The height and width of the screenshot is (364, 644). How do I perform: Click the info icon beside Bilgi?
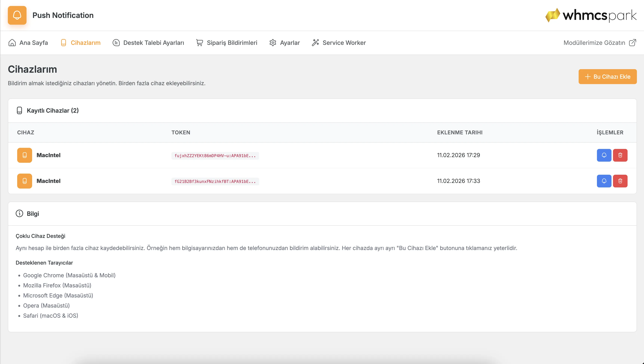point(19,213)
